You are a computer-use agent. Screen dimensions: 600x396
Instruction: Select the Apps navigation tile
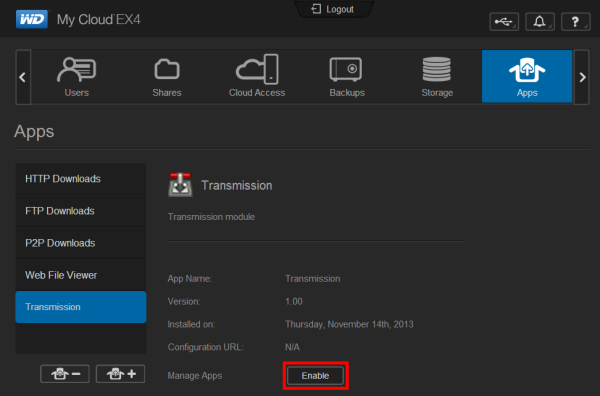tap(527, 76)
